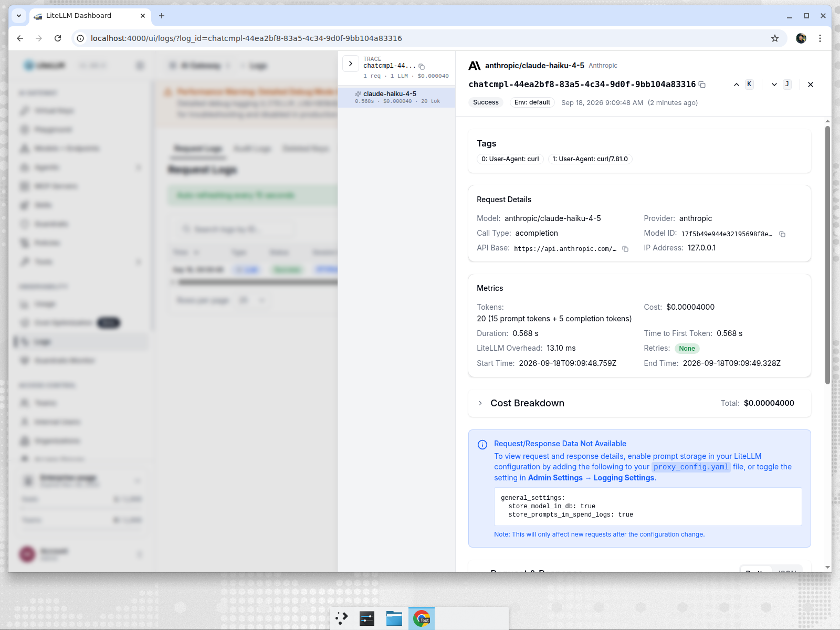Screen dimensions: 840x630
Task: Open the file manager from the taskbar
Action: point(394,618)
